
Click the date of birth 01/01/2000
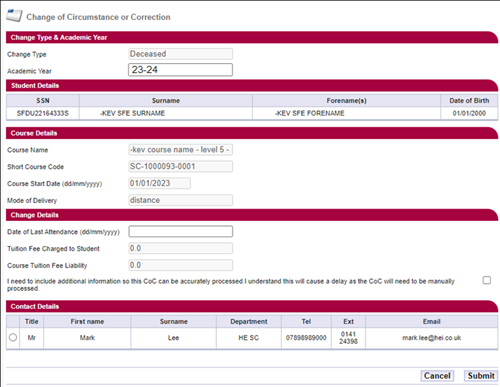(469, 113)
